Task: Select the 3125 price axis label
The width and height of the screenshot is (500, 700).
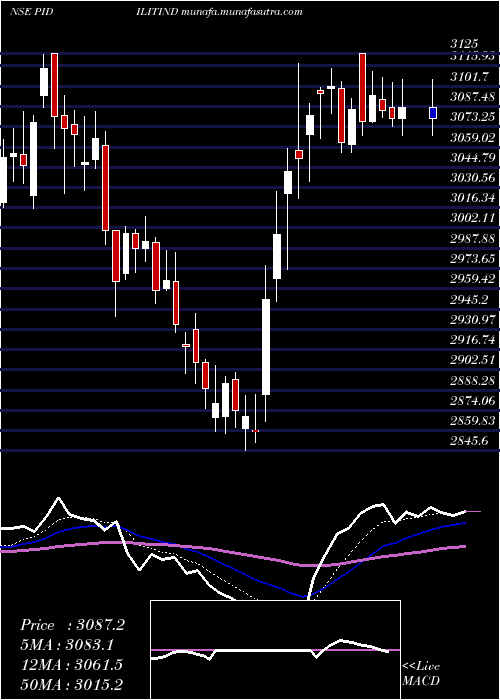Action: tap(464, 44)
